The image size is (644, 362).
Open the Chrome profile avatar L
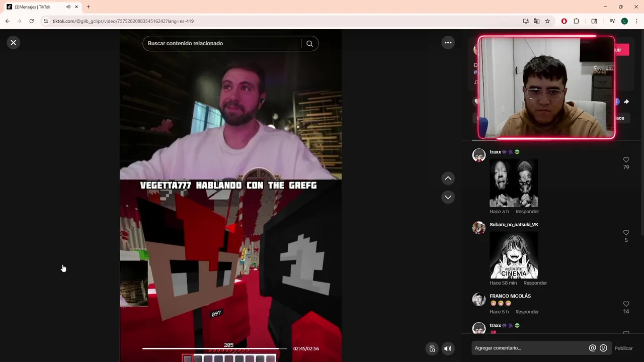coord(624,21)
